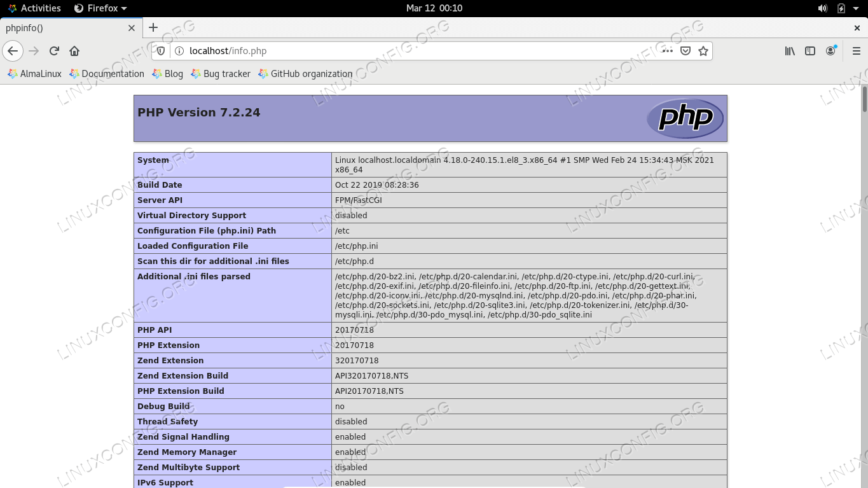Open the Firefox account icon
Screen dimensions: 868x488
coord(830,51)
